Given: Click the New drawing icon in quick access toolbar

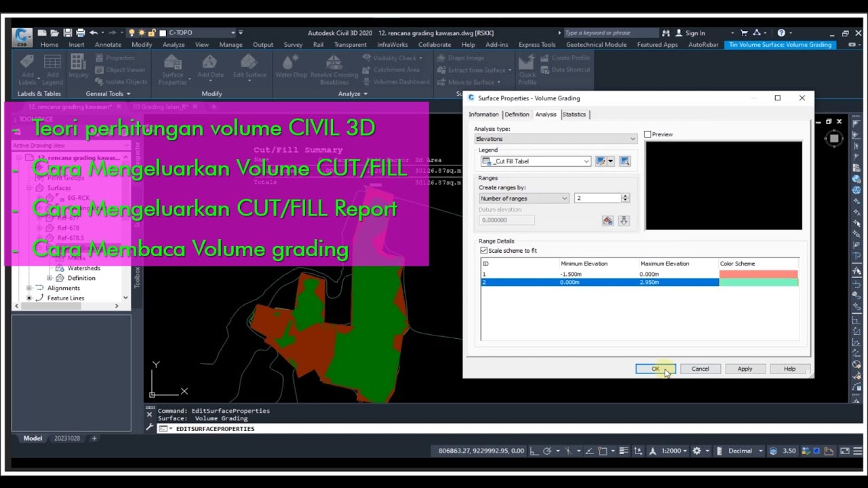Looking at the screenshot, I should coord(43,33).
